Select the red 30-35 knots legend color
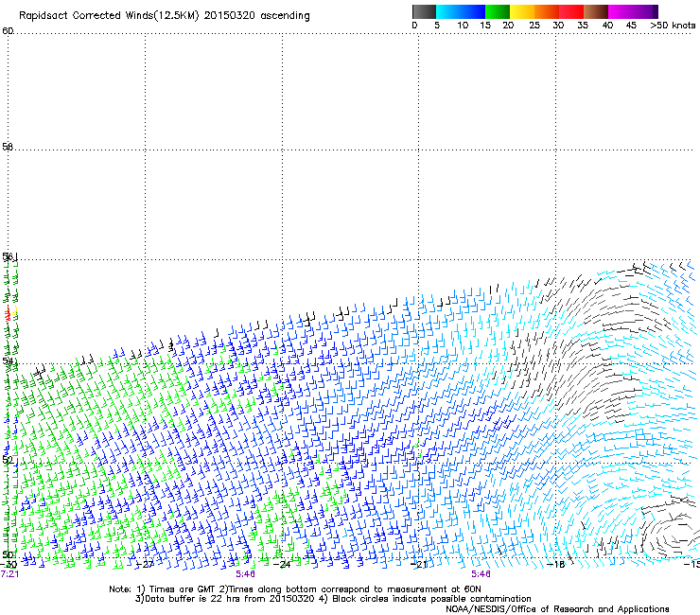Screen dimensions: 700x615 click(x=571, y=11)
